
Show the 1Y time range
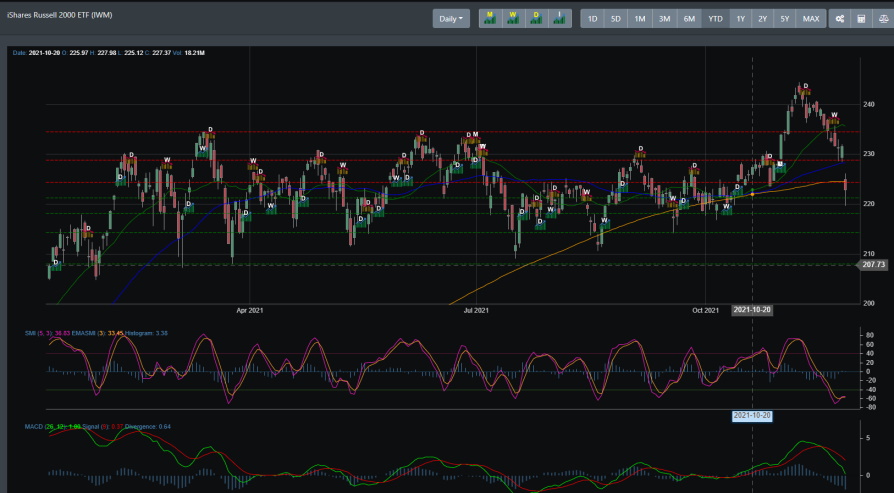point(740,18)
